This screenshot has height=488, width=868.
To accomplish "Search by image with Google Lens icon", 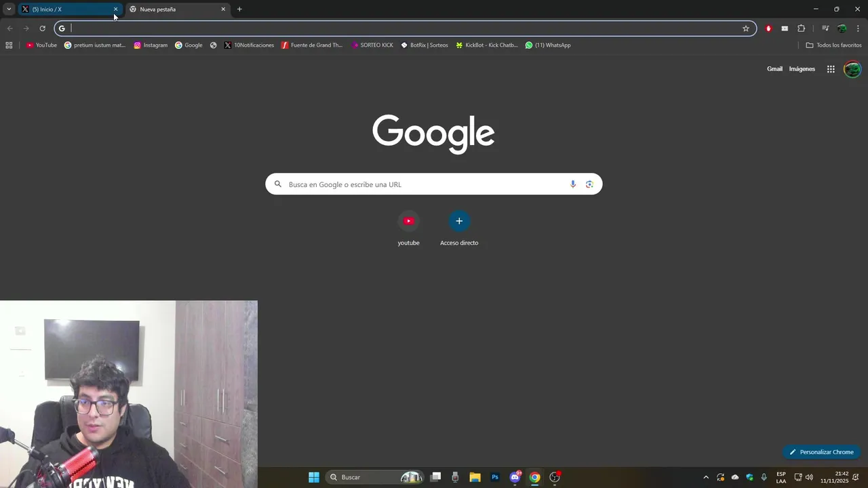I will pyautogui.click(x=589, y=184).
